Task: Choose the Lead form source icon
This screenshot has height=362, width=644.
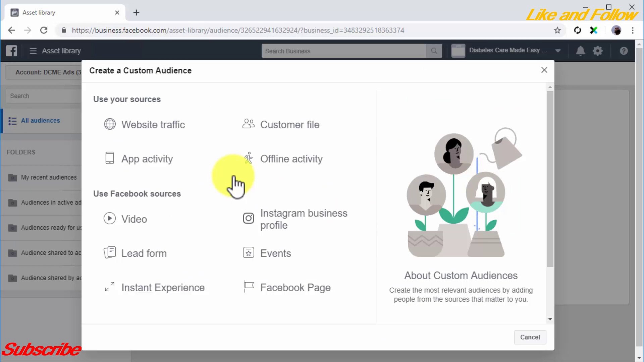Action: (x=109, y=252)
